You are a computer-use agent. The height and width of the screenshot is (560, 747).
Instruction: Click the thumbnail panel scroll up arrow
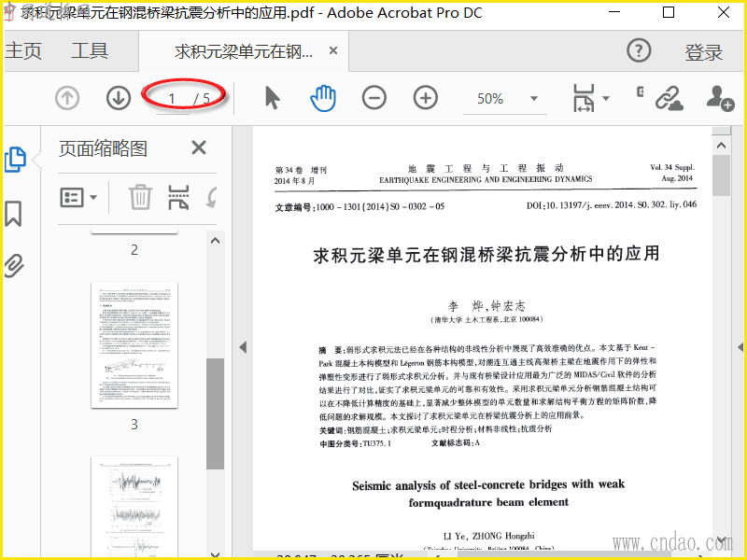click(x=216, y=241)
